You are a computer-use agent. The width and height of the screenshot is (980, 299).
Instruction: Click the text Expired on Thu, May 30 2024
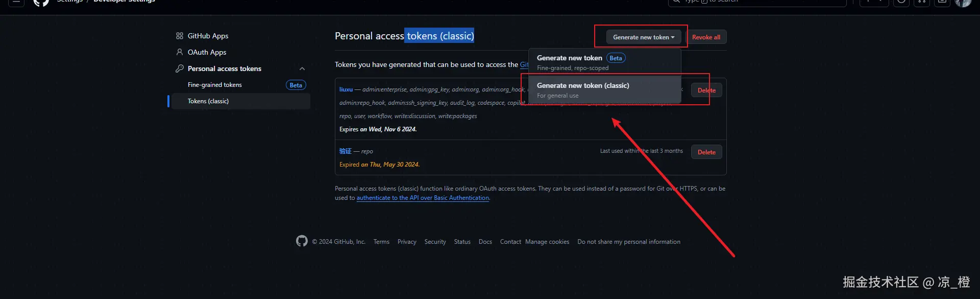[380, 165]
